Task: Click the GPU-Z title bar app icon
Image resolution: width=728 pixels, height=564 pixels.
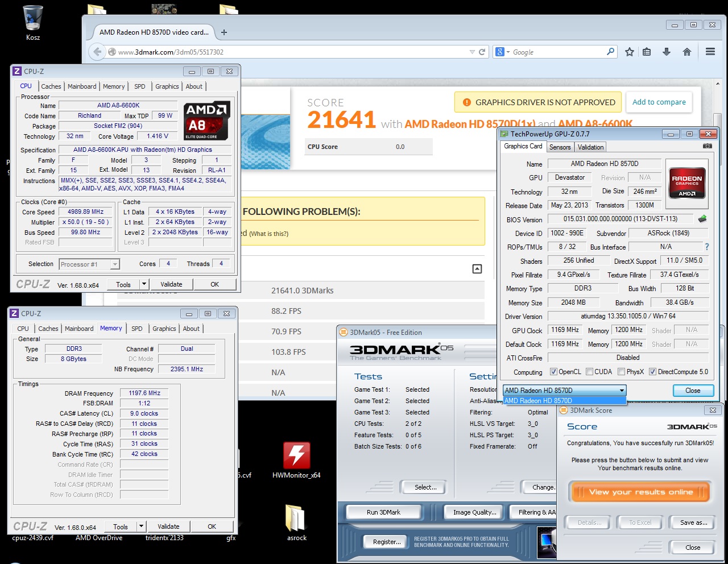Action: (x=504, y=134)
